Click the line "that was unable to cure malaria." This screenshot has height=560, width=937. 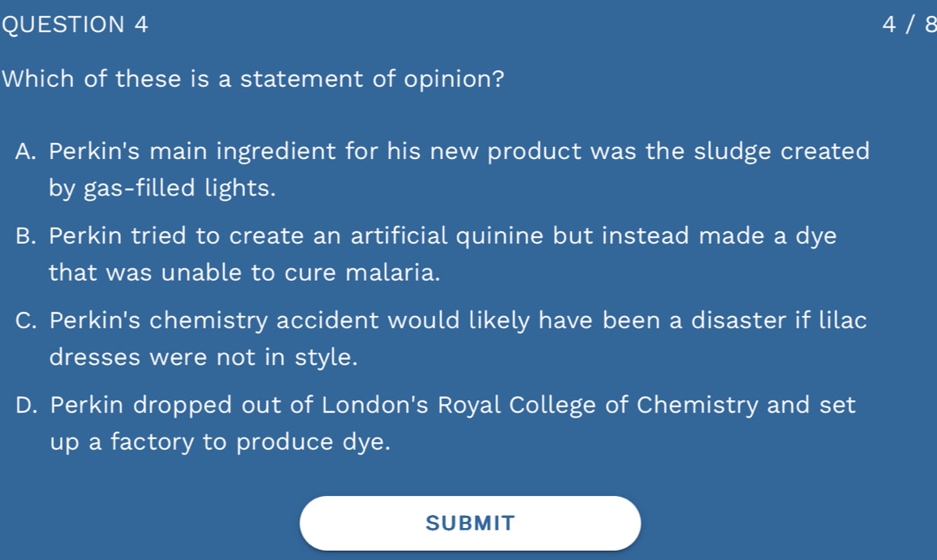(244, 272)
